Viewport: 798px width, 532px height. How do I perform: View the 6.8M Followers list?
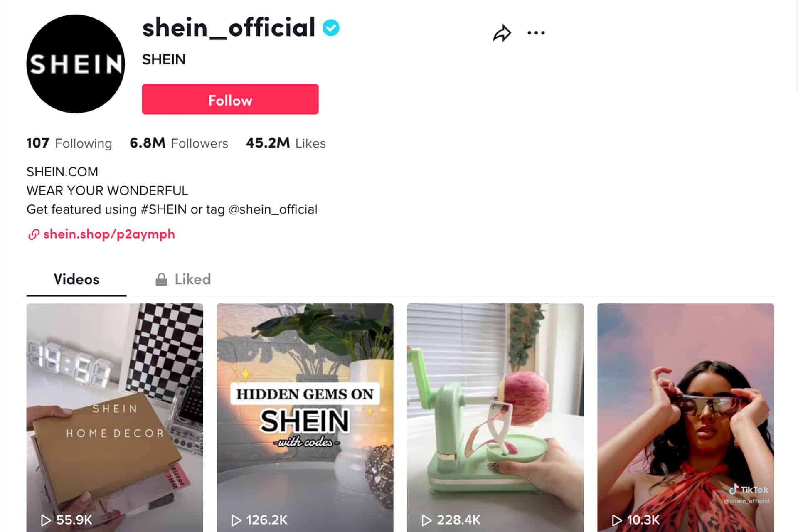tap(179, 143)
